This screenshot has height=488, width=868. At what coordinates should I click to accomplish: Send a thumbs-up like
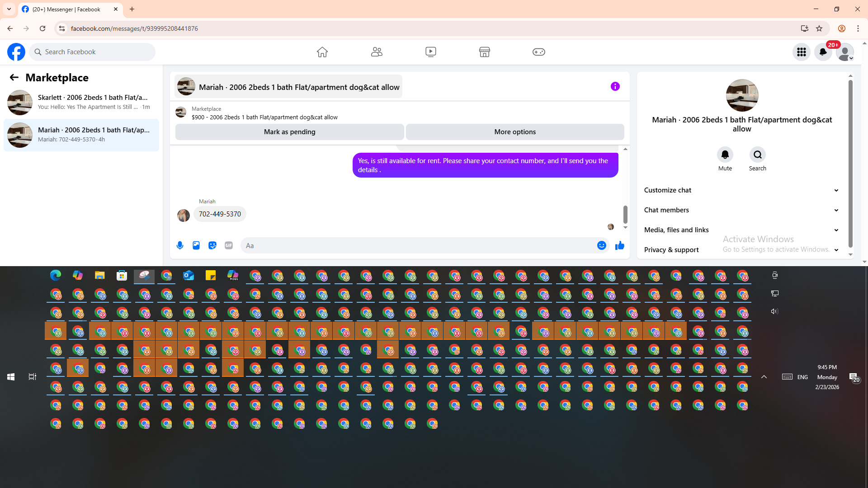619,245
